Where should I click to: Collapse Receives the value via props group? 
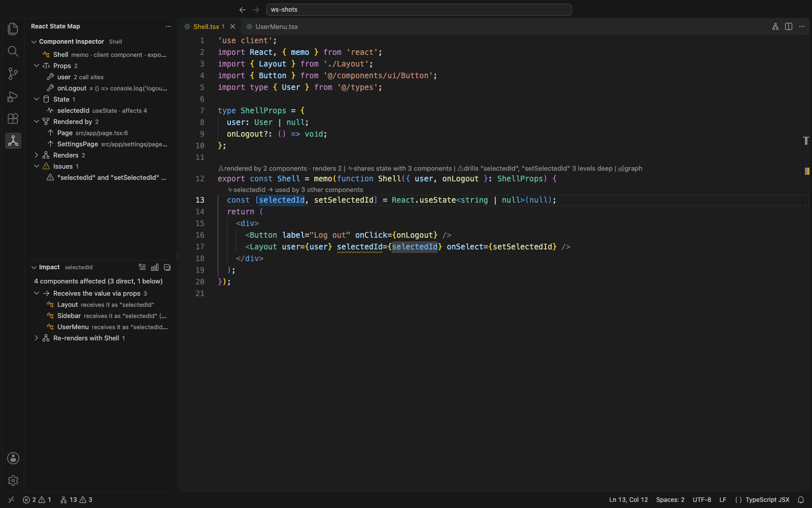click(37, 294)
